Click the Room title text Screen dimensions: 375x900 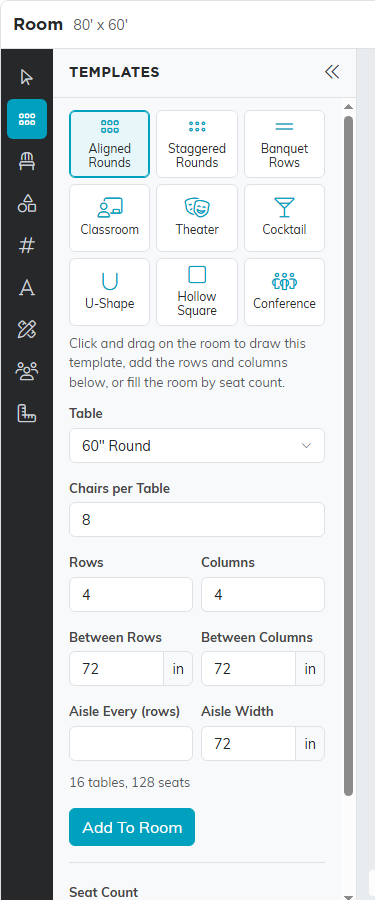click(38, 25)
